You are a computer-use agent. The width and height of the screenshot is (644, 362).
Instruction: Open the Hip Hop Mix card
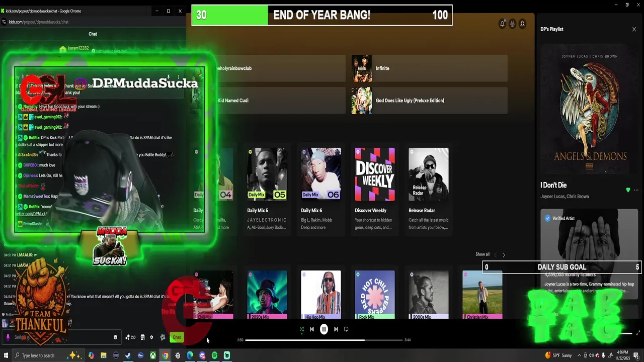[x=321, y=295]
